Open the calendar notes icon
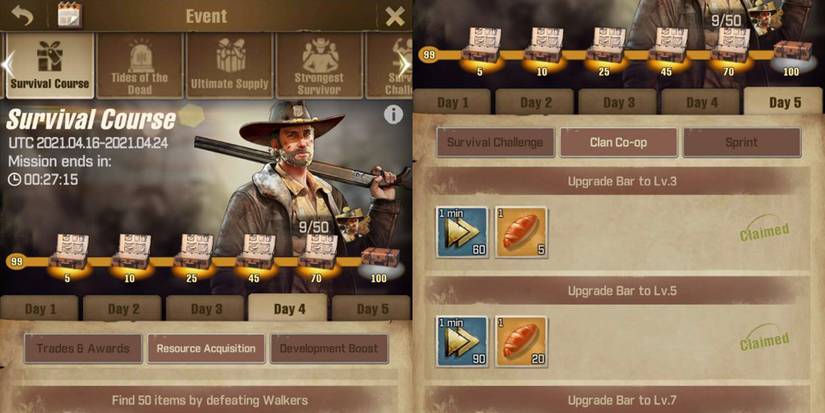This screenshot has width=825, height=413. (x=69, y=15)
